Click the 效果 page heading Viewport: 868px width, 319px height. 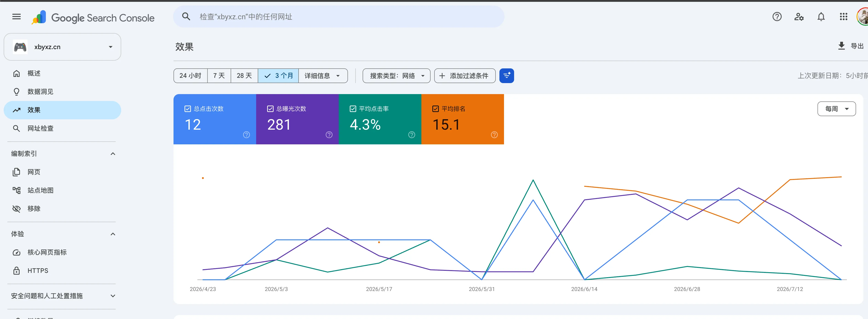pyautogui.click(x=184, y=47)
